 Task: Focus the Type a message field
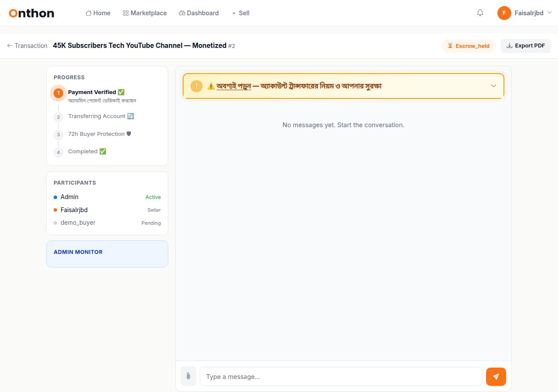coord(341,376)
